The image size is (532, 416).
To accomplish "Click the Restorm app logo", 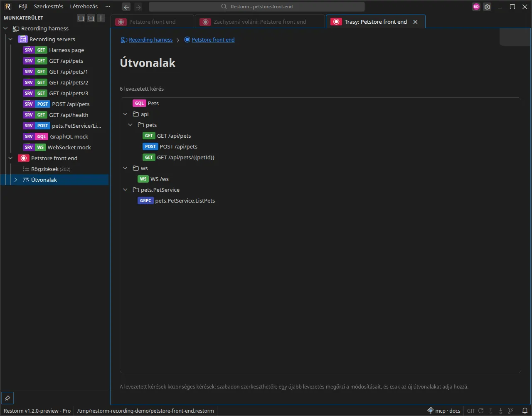I will 7,7.
